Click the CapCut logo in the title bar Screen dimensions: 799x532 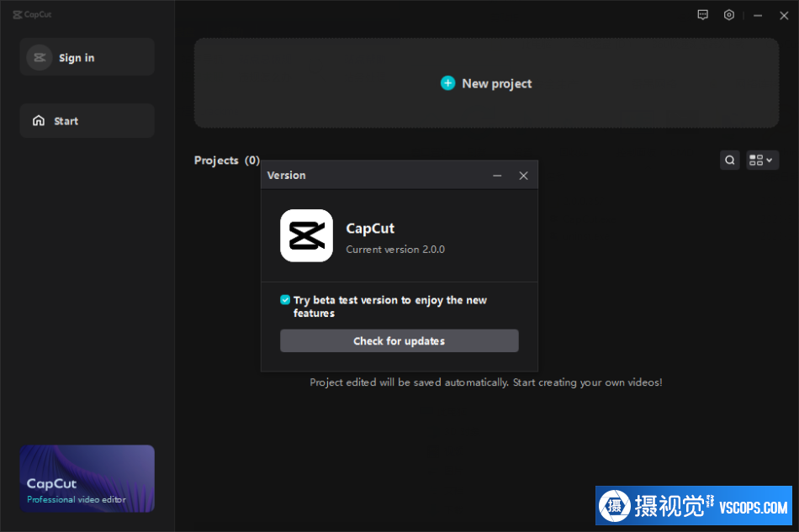coord(32,14)
